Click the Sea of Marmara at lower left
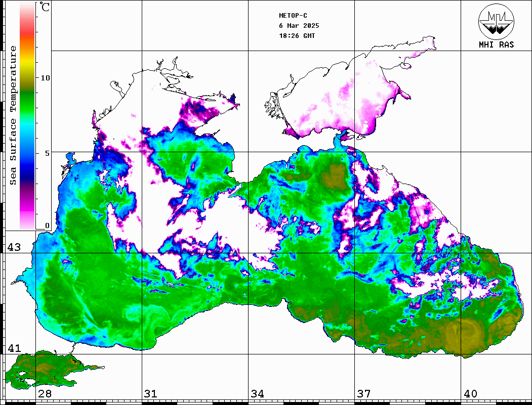Image resolution: width=532 pixels, height=405 pixels. (x=44, y=370)
